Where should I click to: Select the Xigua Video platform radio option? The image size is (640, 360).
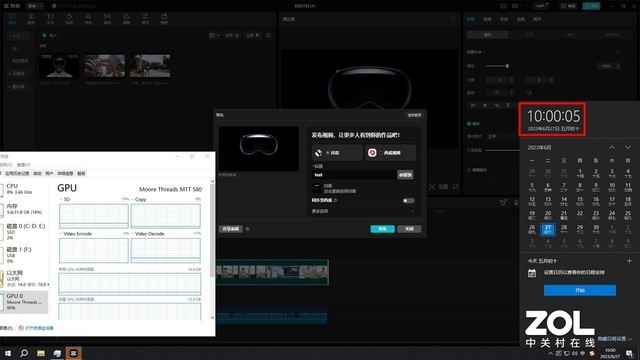[381, 153]
